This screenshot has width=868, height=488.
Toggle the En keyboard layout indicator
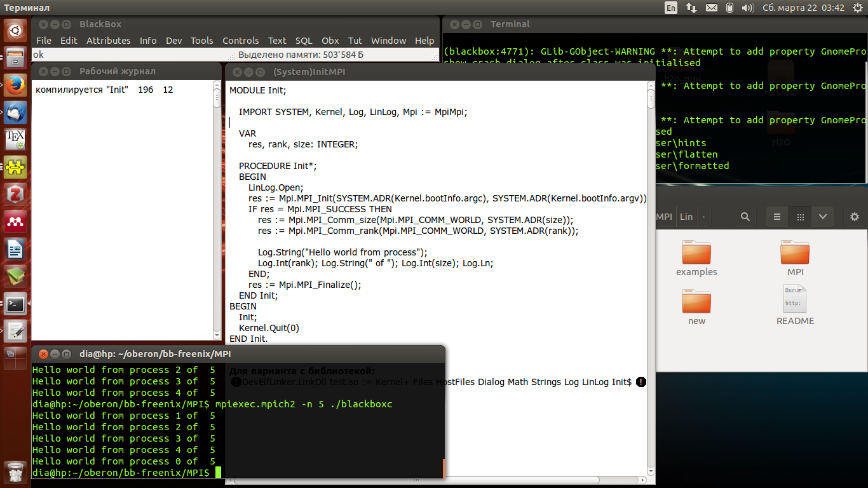[671, 8]
